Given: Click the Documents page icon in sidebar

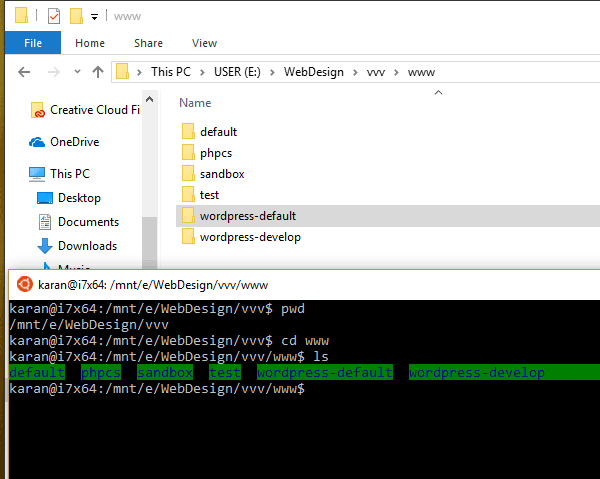Looking at the screenshot, I should (x=45, y=222).
